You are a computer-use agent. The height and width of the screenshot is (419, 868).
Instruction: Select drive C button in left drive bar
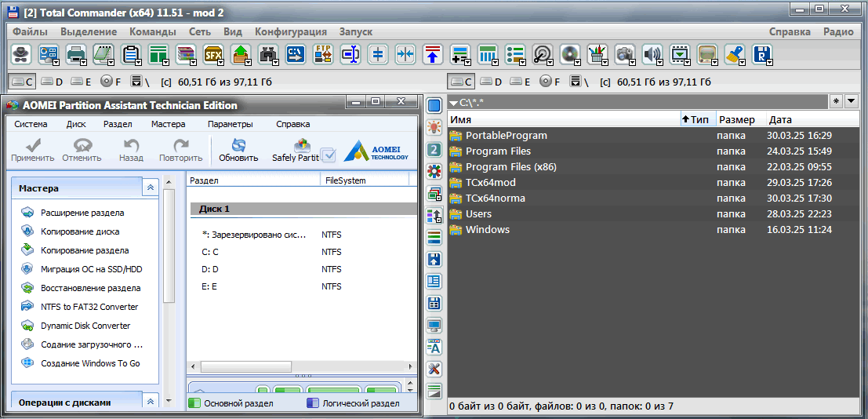coord(23,82)
